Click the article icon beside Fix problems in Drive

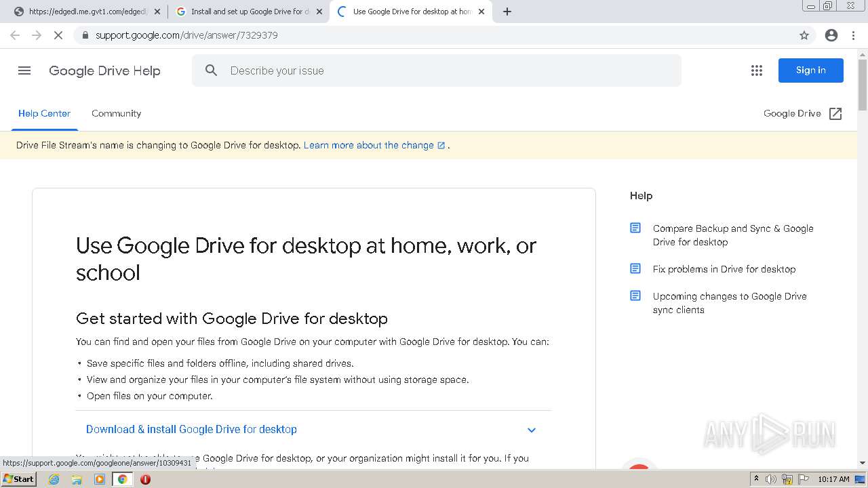(635, 269)
